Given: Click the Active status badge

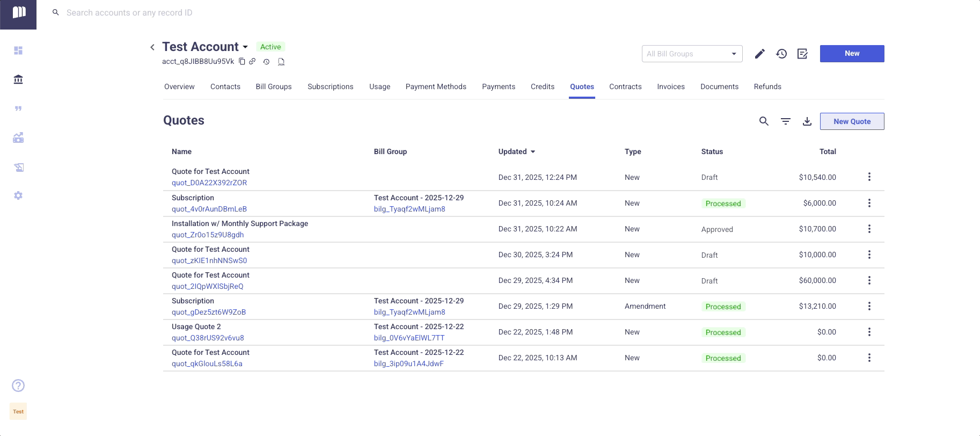Looking at the screenshot, I should click(270, 47).
